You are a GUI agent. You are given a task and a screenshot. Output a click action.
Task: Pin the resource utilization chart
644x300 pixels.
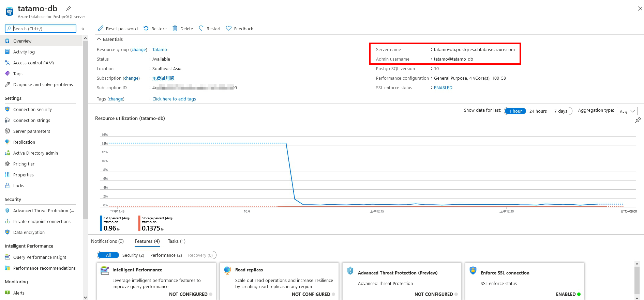pos(638,120)
